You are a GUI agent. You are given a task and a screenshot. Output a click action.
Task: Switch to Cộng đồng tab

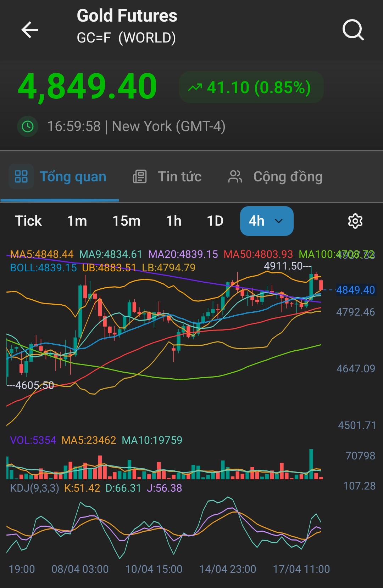288,176
